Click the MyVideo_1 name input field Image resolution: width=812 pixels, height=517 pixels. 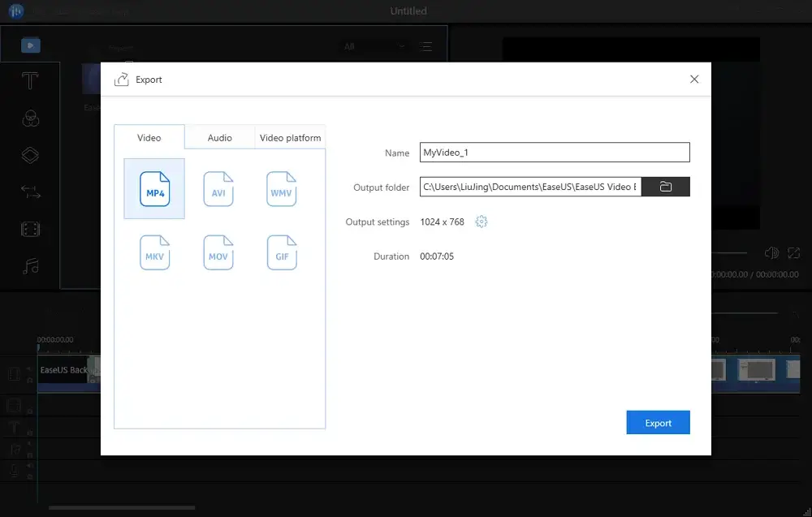(555, 152)
